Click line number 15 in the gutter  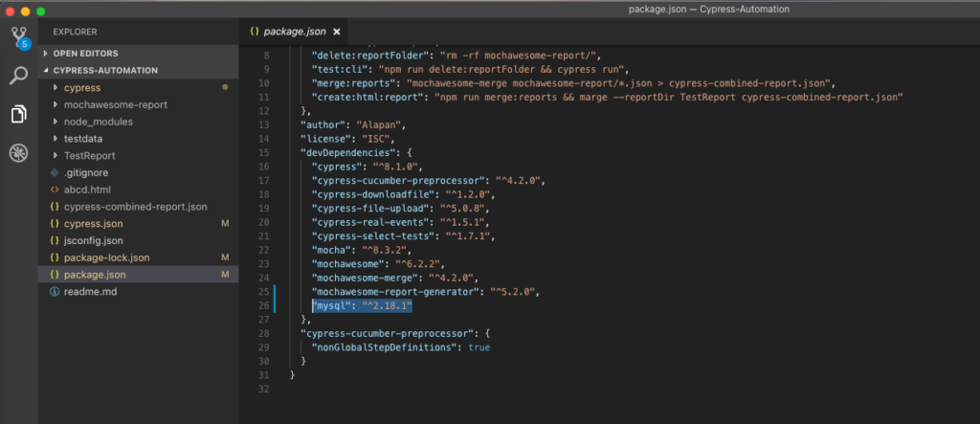click(263, 152)
